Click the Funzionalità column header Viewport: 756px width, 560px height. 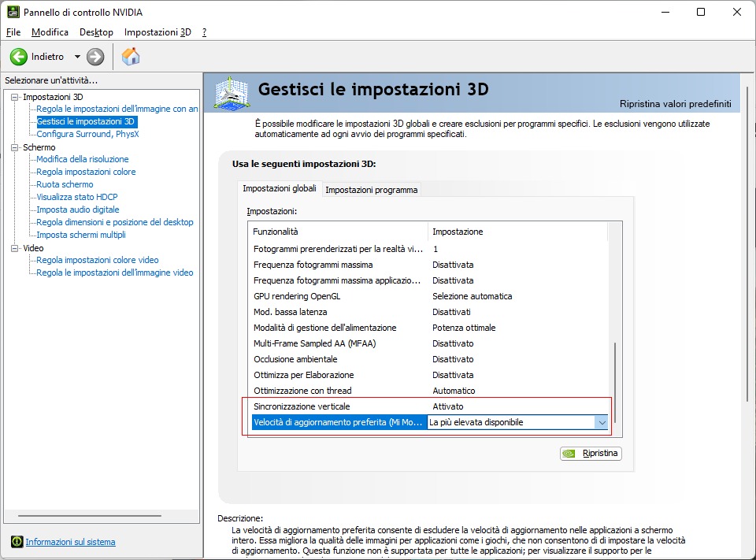(339, 232)
